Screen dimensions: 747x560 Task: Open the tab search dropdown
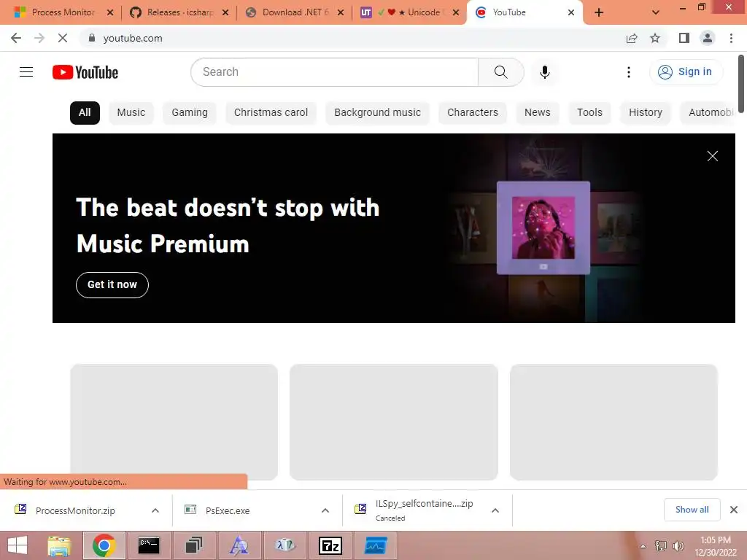pyautogui.click(x=656, y=12)
